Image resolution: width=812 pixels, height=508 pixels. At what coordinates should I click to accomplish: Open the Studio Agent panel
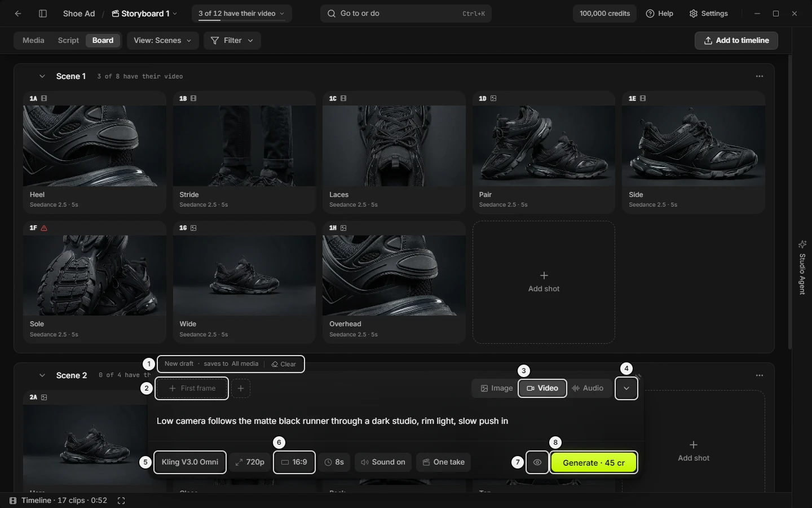[802, 267]
